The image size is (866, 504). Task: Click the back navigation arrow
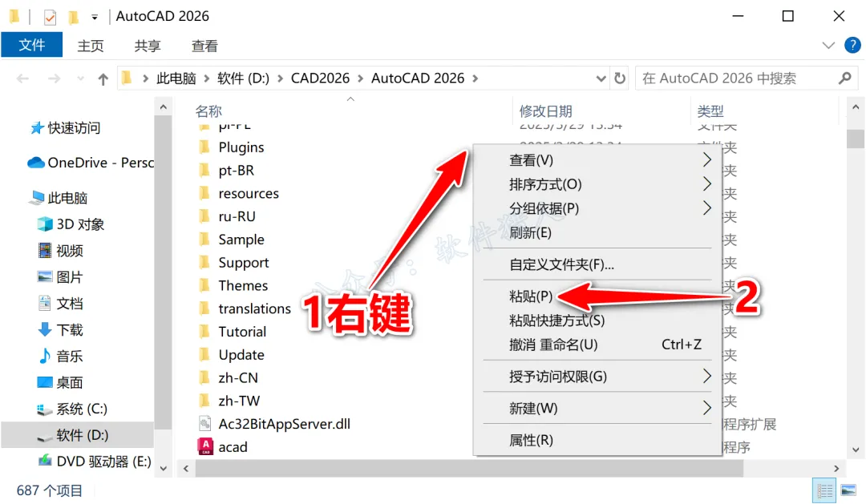pyautogui.click(x=22, y=79)
